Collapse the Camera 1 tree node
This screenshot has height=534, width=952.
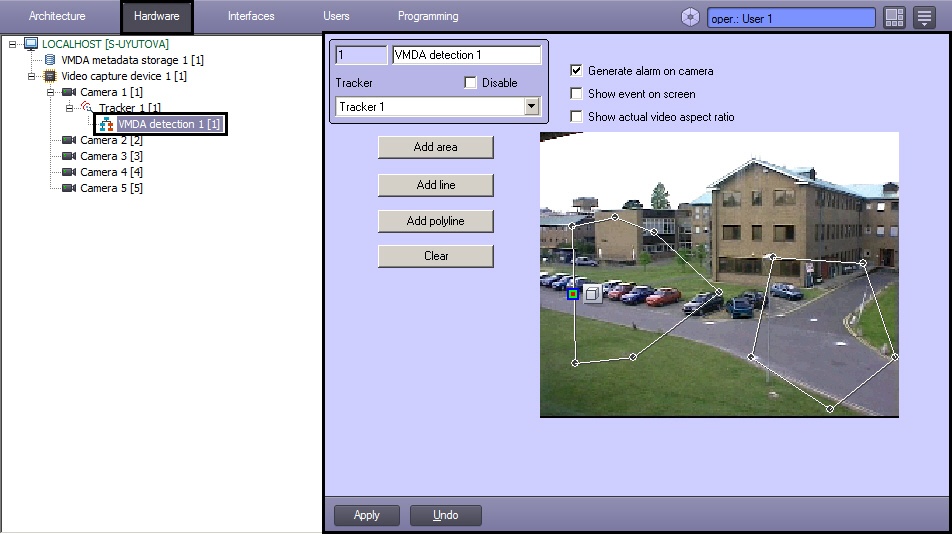click(x=51, y=92)
